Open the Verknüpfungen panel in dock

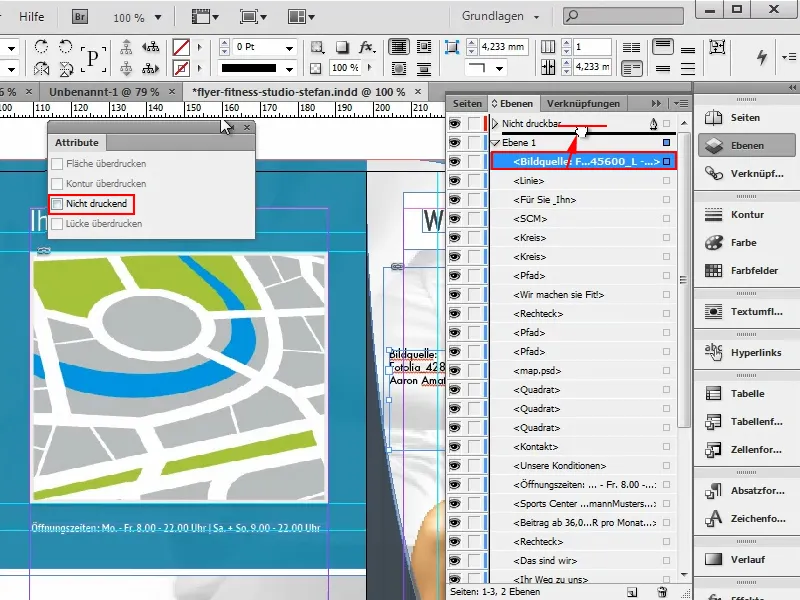click(x=745, y=173)
